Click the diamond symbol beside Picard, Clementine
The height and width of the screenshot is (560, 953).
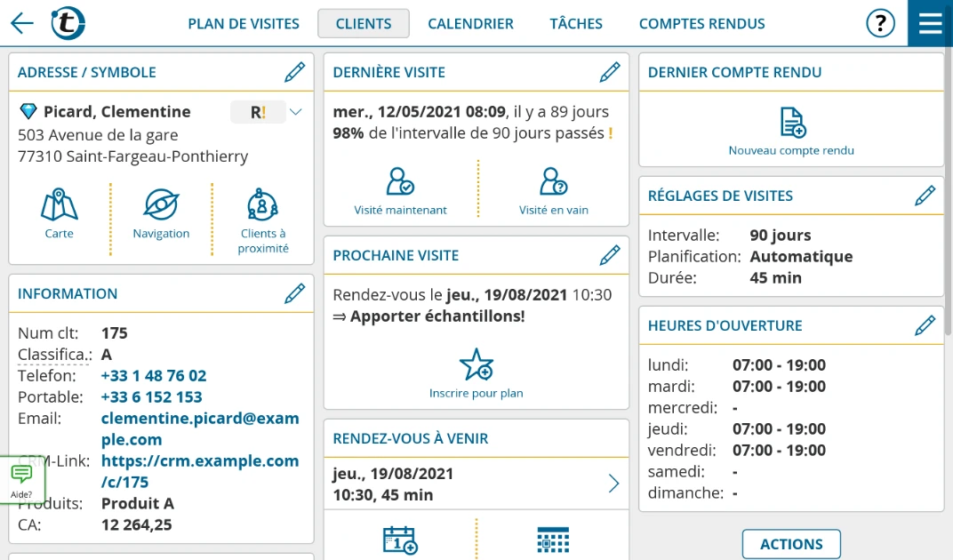coord(28,111)
